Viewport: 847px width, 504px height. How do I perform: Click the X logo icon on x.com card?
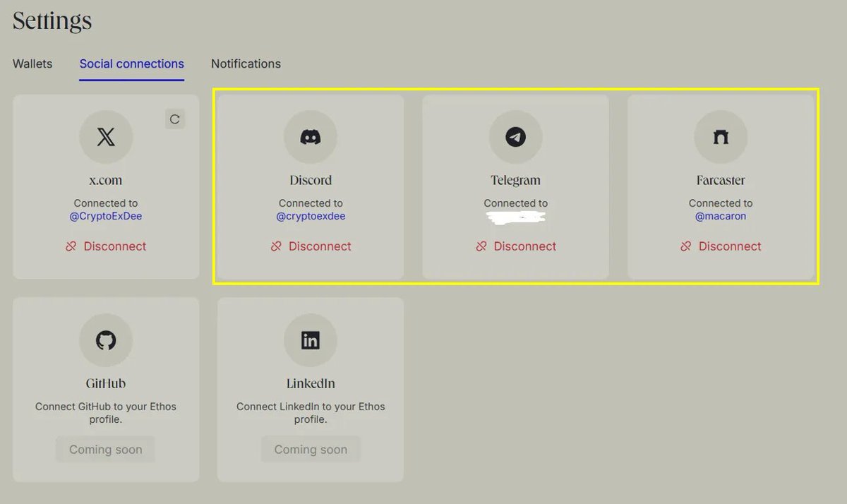pos(106,137)
